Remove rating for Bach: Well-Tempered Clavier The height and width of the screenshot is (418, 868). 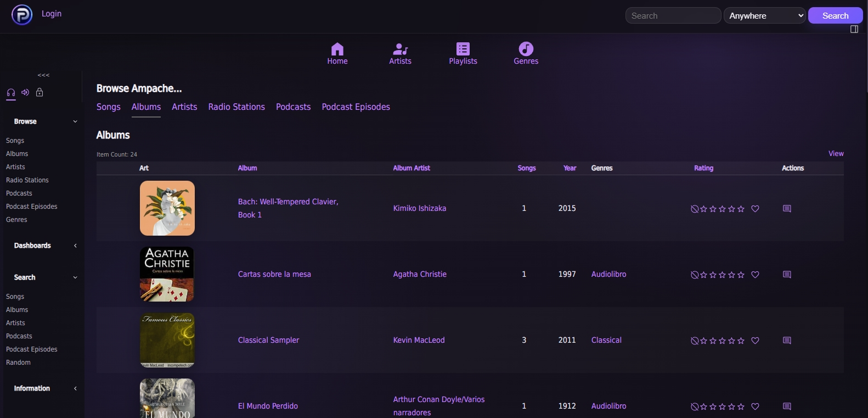695,209
